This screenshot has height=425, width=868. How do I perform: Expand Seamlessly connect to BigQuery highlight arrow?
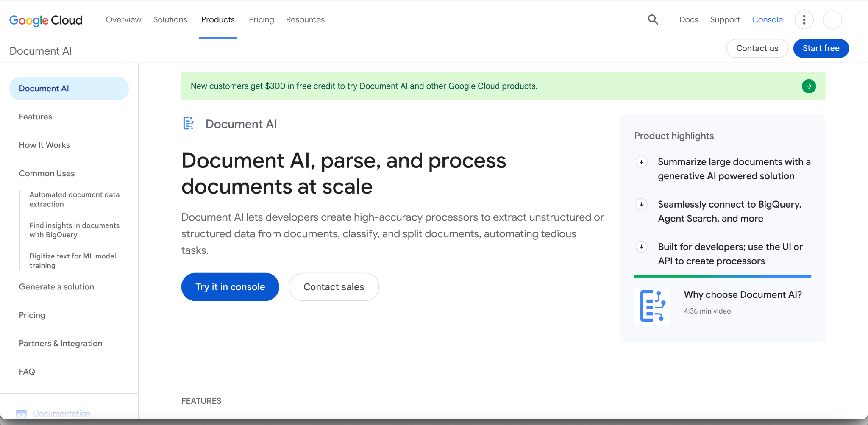click(642, 204)
